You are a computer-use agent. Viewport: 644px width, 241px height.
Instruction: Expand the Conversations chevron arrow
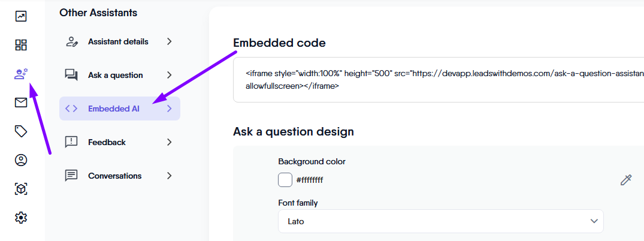(x=170, y=176)
